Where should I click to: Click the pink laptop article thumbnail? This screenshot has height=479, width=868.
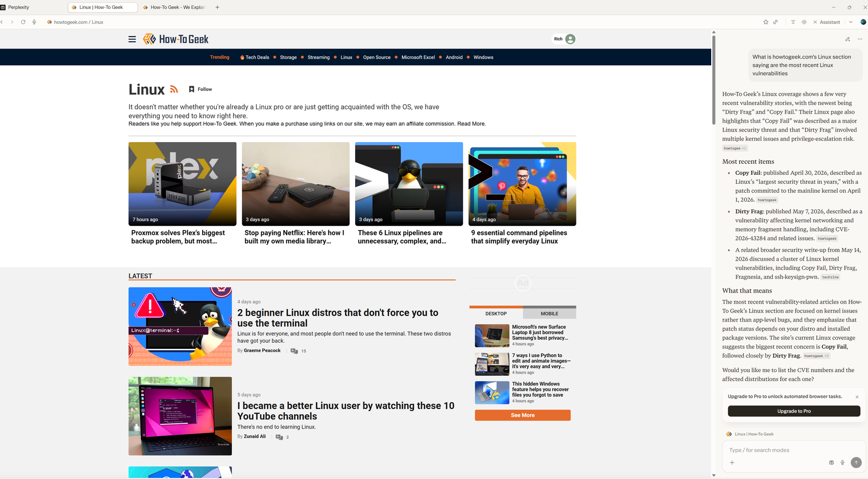[180, 416]
